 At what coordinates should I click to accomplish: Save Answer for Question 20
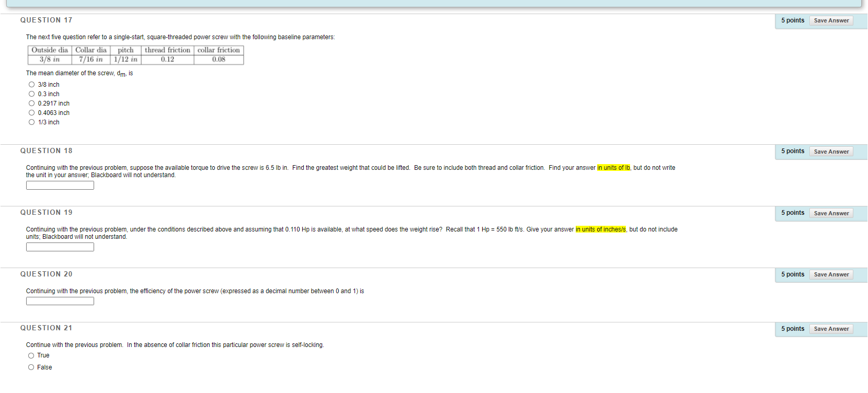pyautogui.click(x=831, y=274)
